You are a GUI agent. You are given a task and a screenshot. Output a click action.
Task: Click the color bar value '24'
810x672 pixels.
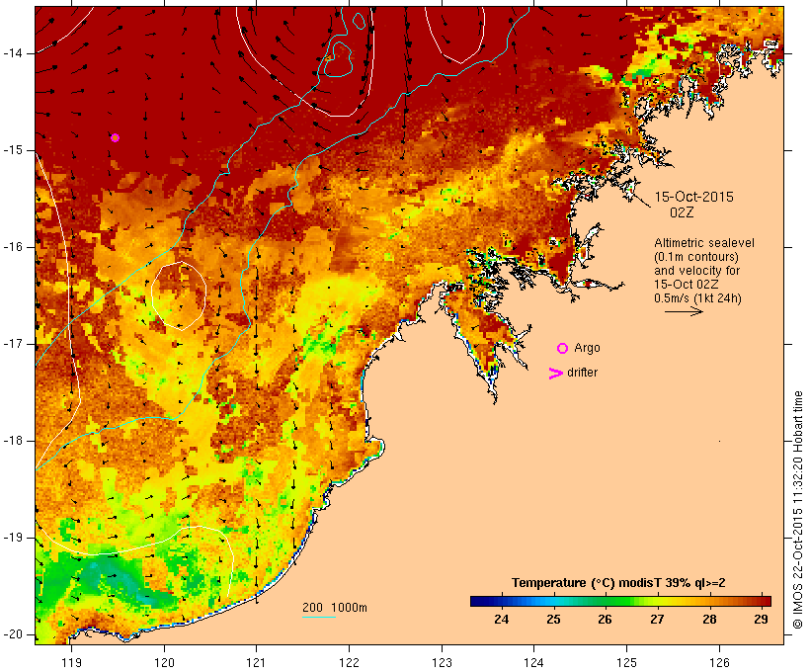tap(501, 619)
